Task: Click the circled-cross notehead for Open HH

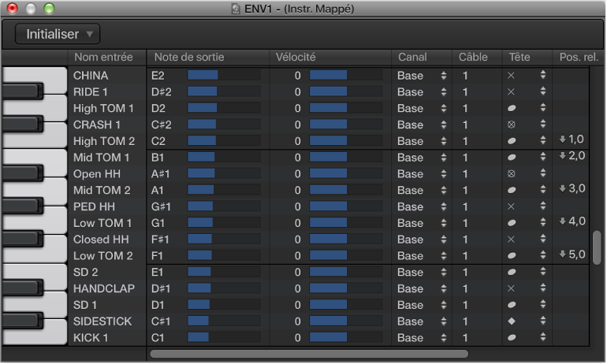Action: click(512, 173)
